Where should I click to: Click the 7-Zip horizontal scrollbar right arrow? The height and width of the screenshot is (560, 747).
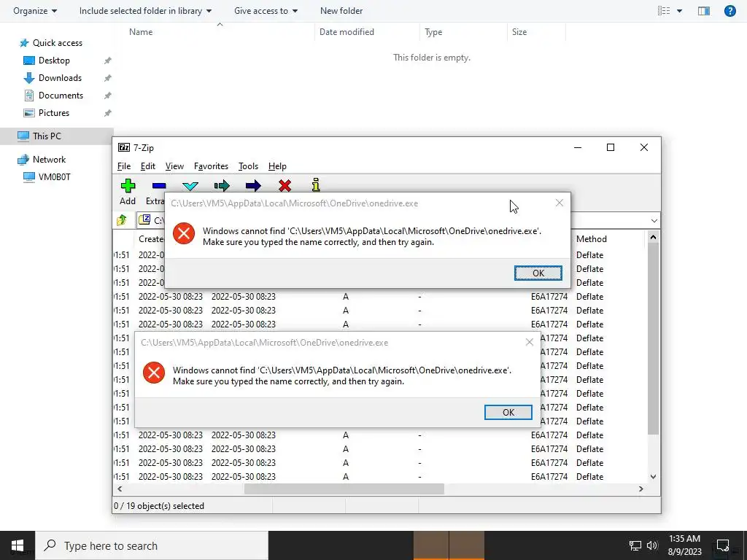pos(640,489)
